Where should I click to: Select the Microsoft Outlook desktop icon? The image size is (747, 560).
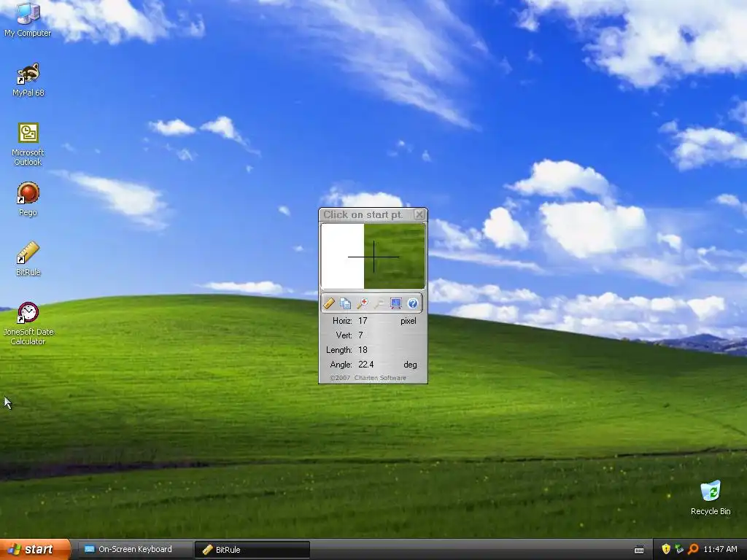coord(28,144)
